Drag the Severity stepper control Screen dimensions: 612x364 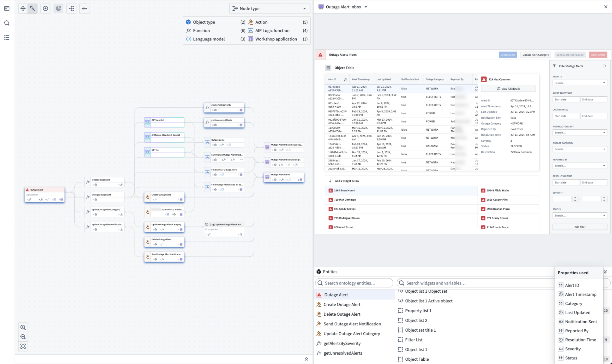tap(575, 199)
